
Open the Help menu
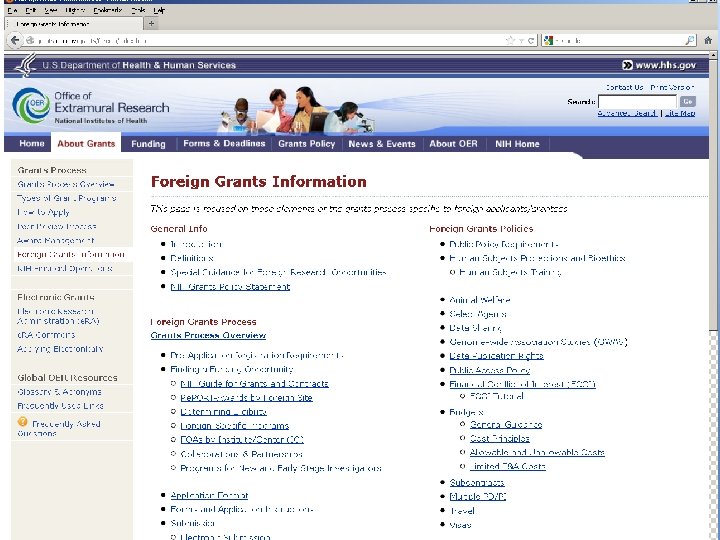[x=159, y=10]
